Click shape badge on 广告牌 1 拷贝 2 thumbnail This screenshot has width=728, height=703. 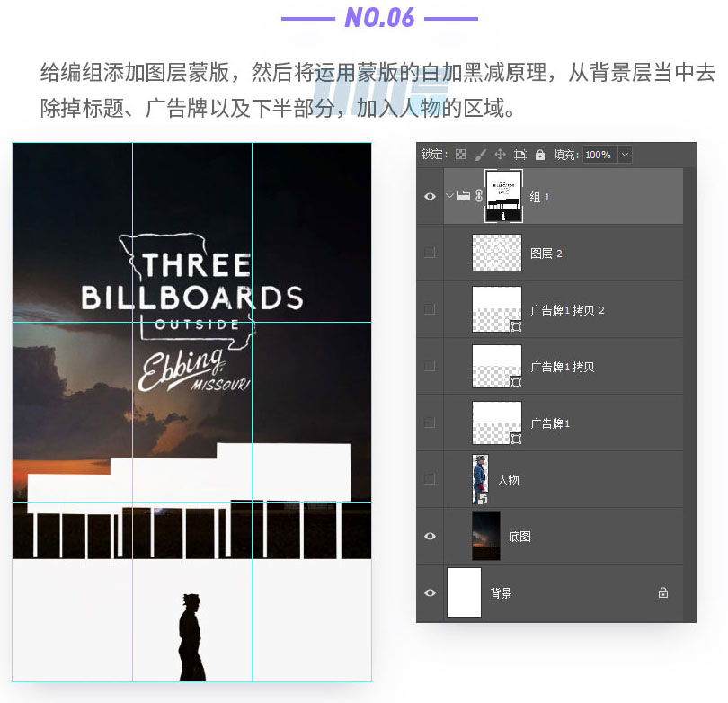point(516,326)
